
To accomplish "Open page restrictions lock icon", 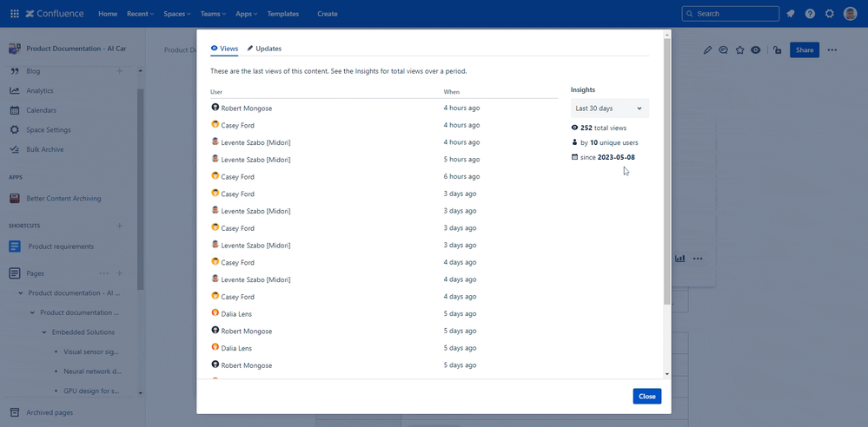I will point(777,50).
